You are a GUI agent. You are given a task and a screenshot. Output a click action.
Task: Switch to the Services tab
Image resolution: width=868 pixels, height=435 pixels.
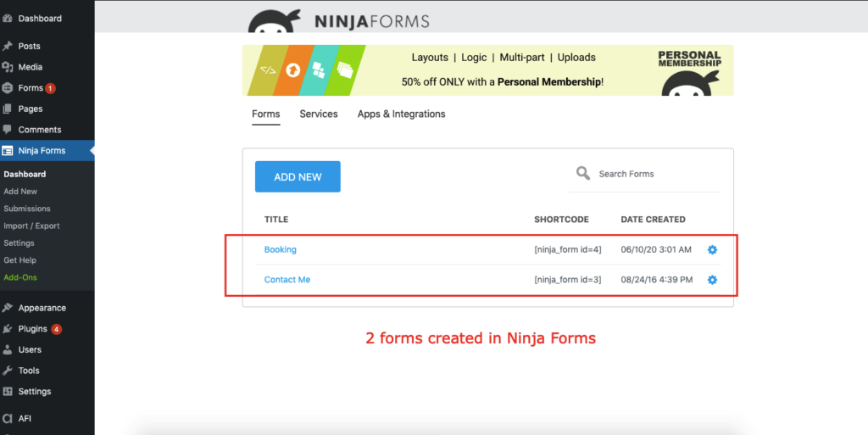[319, 114]
